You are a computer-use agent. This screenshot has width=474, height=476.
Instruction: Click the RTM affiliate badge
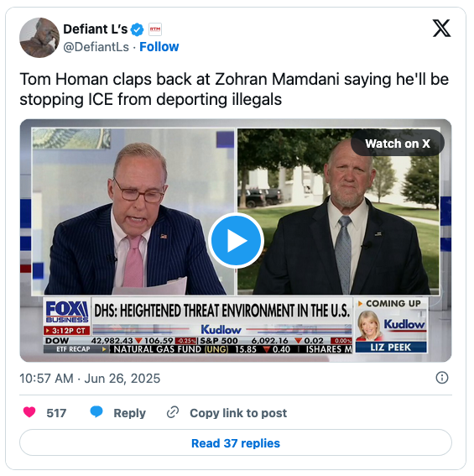(x=155, y=29)
